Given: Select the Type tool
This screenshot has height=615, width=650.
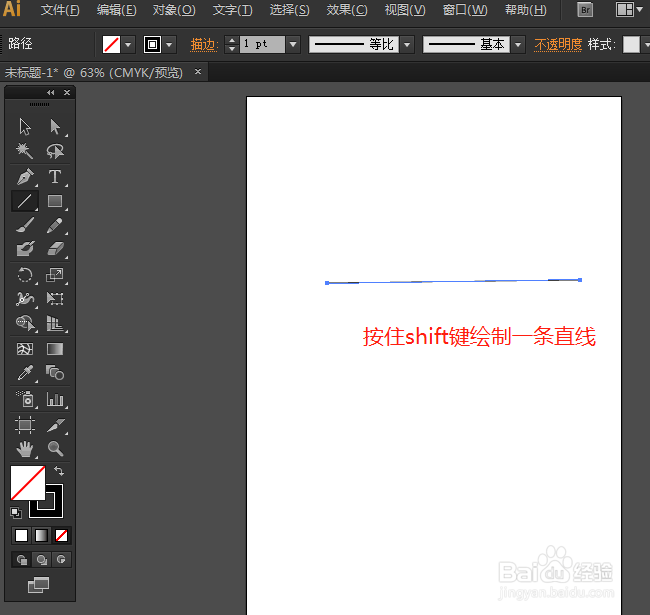Looking at the screenshot, I should [55, 177].
